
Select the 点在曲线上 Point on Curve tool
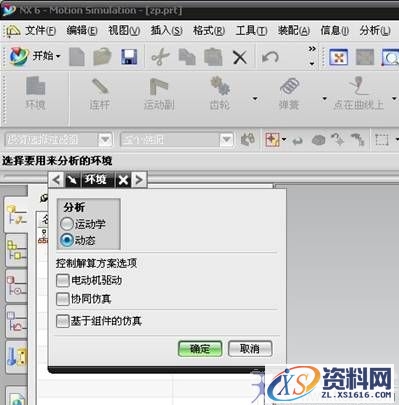(359, 94)
